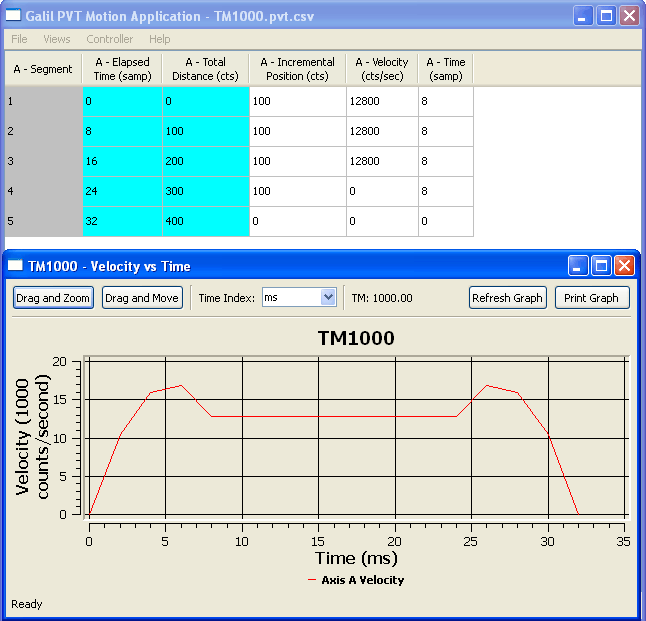Open the Views menu
This screenshot has height=621, width=646.
(x=56, y=39)
